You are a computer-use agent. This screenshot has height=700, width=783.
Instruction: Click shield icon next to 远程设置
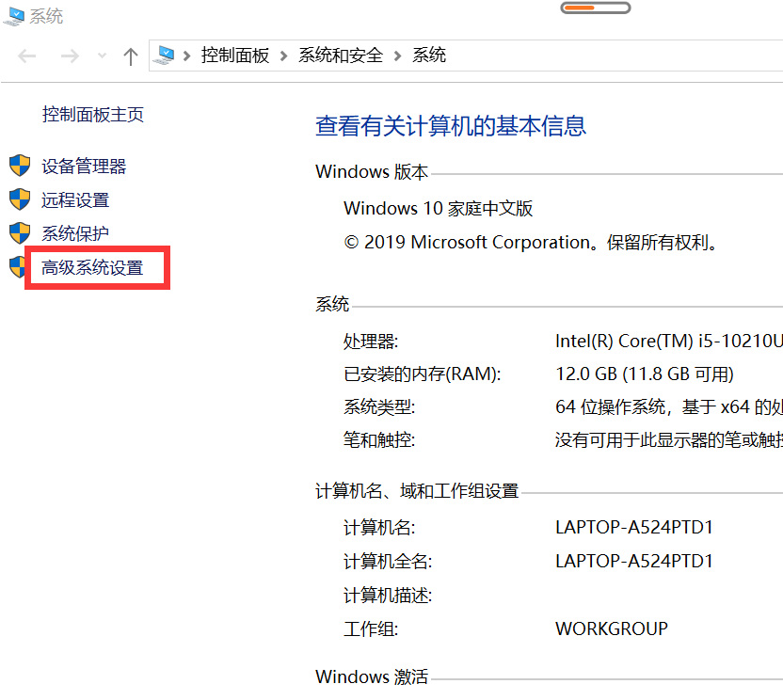20,199
